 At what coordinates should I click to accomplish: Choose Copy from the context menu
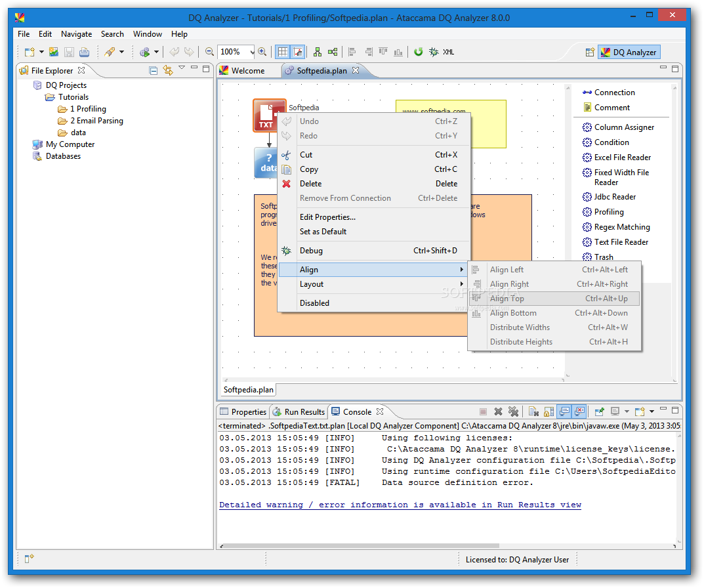click(x=373, y=169)
